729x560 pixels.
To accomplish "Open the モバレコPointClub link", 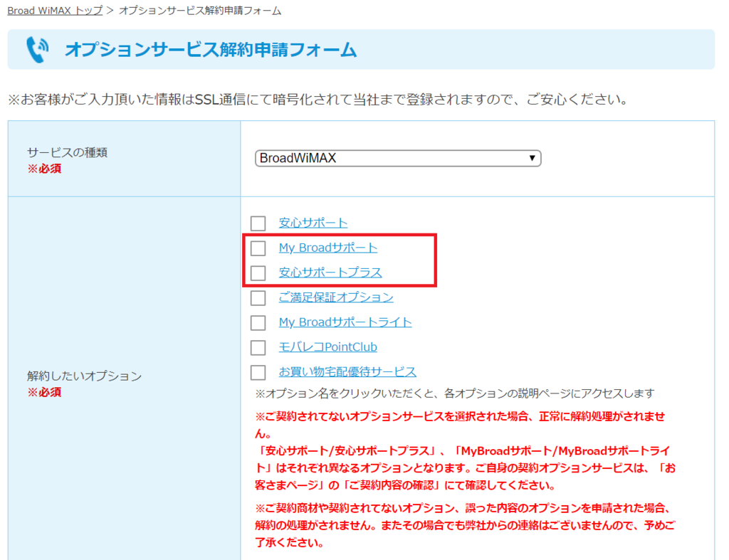I will (x=327, y=347).
